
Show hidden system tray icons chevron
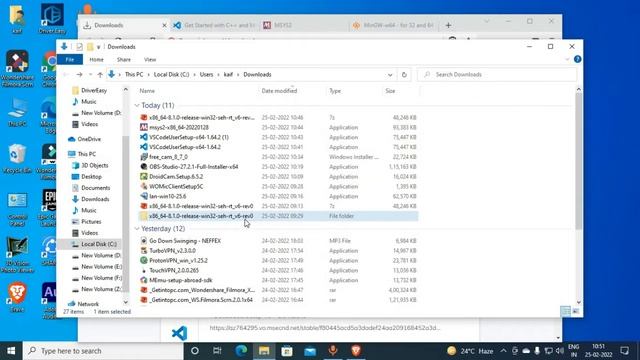(503, 351)
